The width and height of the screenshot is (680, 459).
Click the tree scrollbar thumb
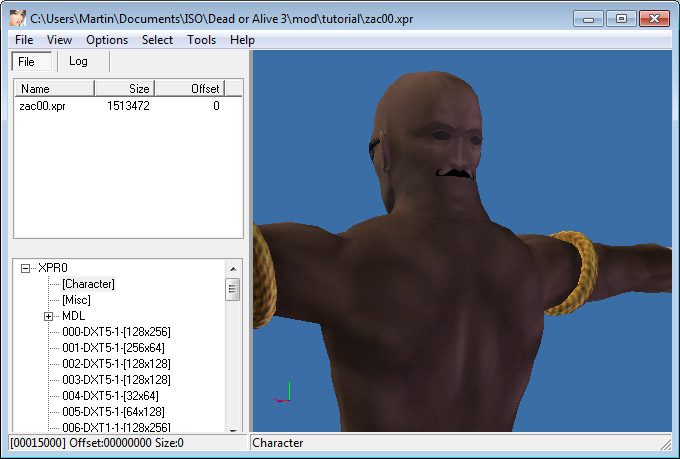[232, 289]
